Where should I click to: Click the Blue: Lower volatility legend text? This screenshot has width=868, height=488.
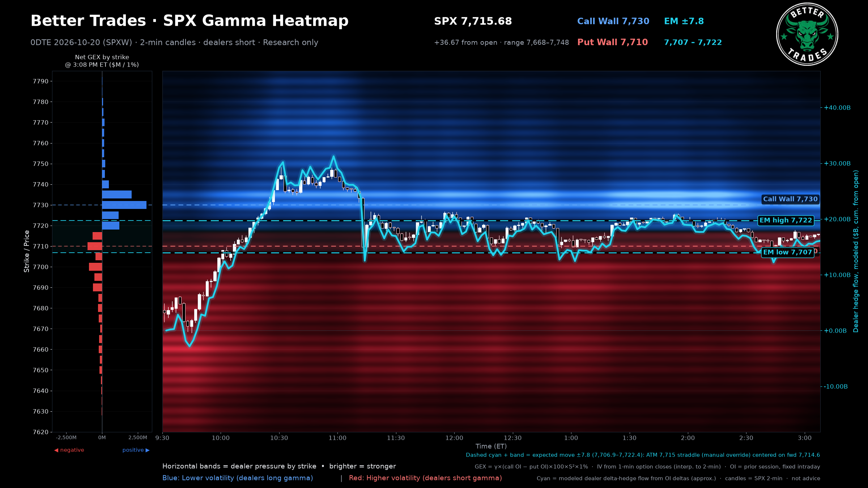tap(238, 478)
